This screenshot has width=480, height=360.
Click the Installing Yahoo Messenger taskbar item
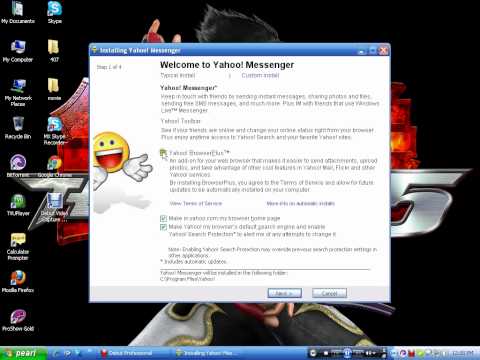tap(208, 353)
